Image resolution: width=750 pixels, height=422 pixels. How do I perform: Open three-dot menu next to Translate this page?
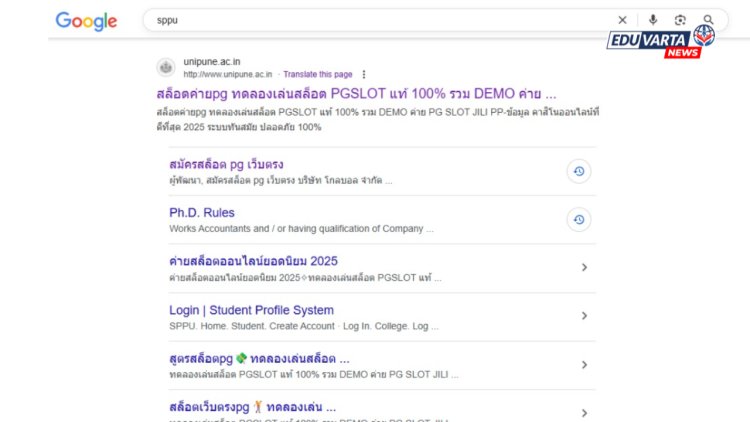[x=364, y=74]
